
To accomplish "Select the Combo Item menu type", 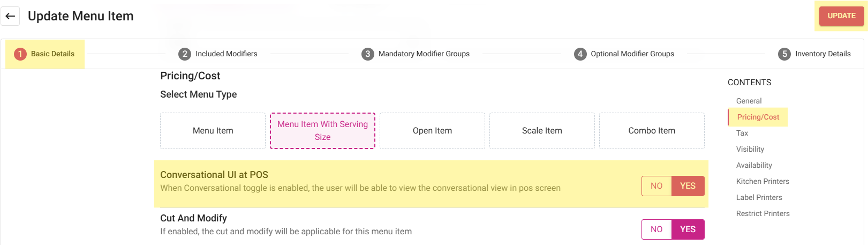I will click(x=652, y=131).
